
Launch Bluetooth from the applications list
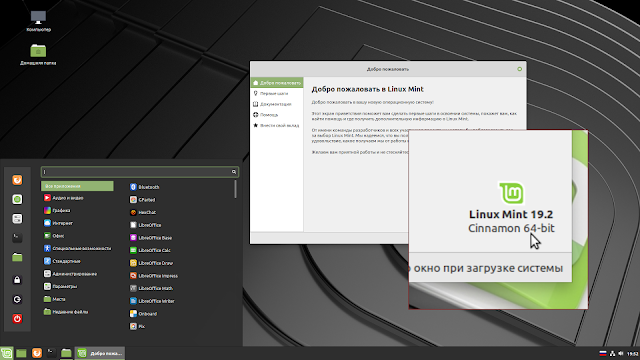pyautogui.click(x=144, y=187)
